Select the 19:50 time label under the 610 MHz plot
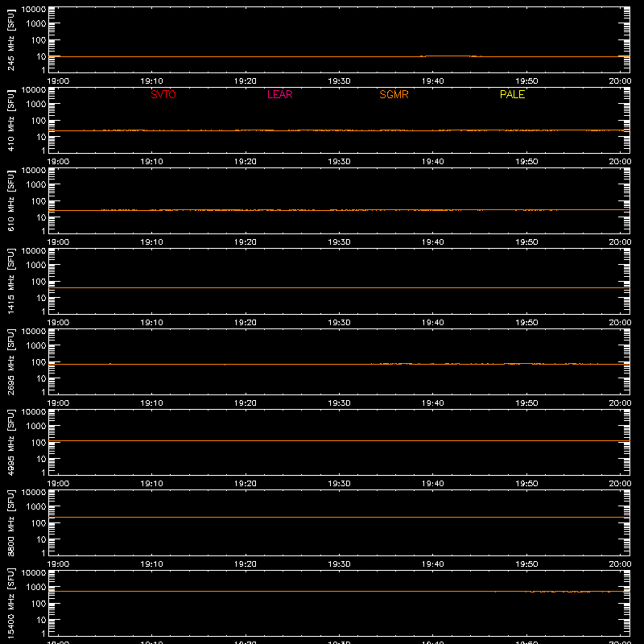 (526, 242)
